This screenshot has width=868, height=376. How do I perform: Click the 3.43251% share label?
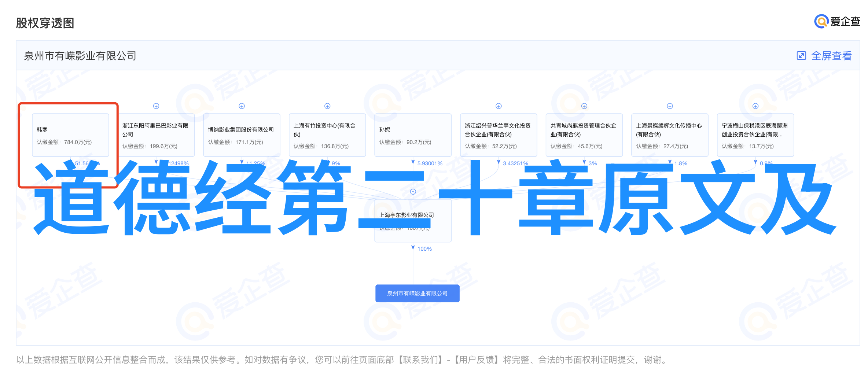[515, 163]
